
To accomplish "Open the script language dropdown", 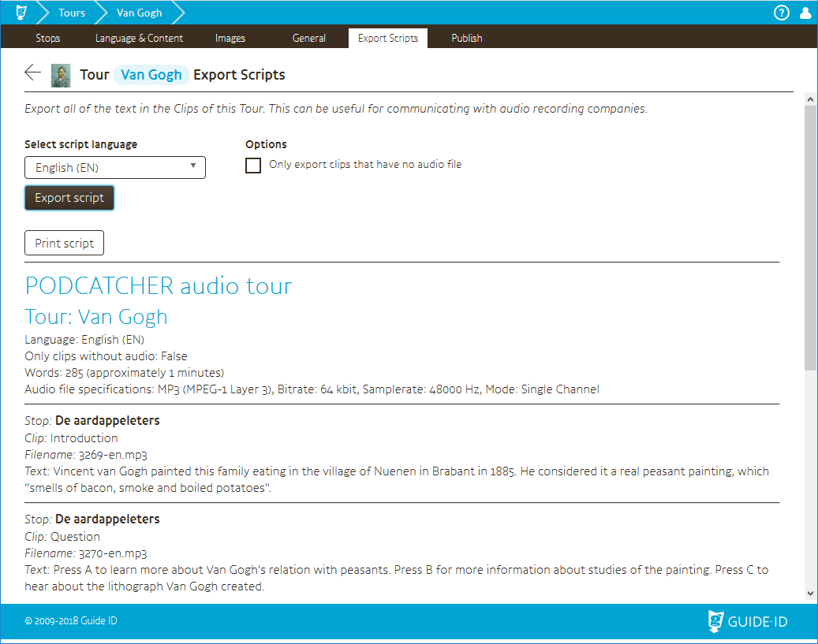I will pos(114,167).
